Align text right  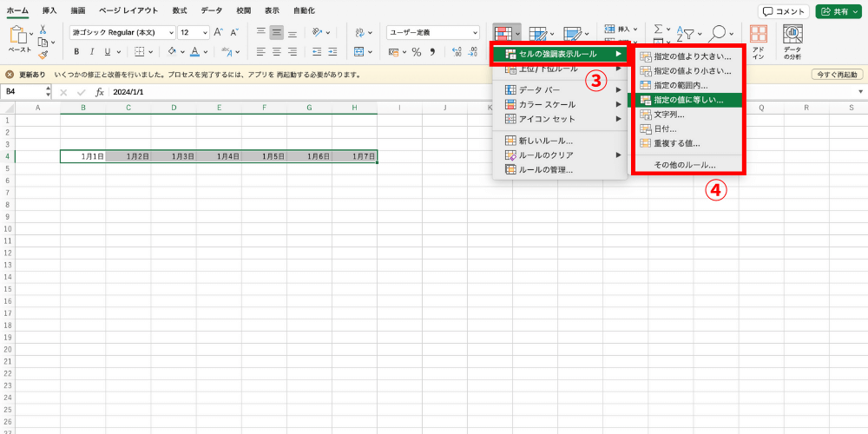[293, 52]
